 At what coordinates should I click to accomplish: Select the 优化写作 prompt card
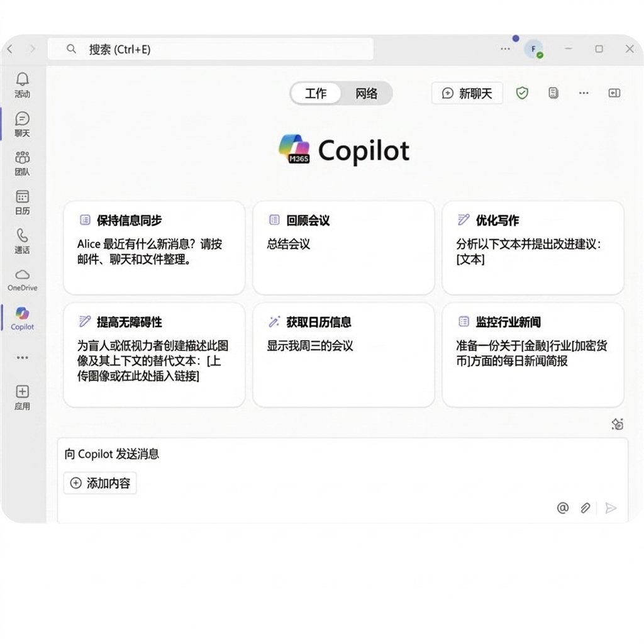(x=533, y=248)
